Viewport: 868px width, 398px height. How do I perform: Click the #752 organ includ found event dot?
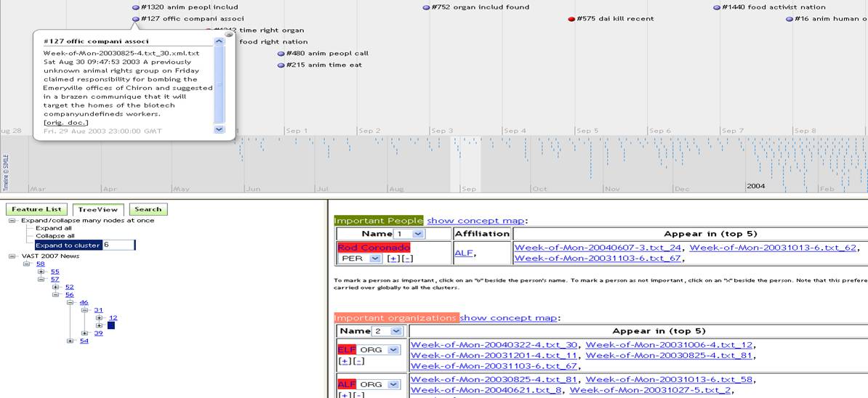[426, 7]
